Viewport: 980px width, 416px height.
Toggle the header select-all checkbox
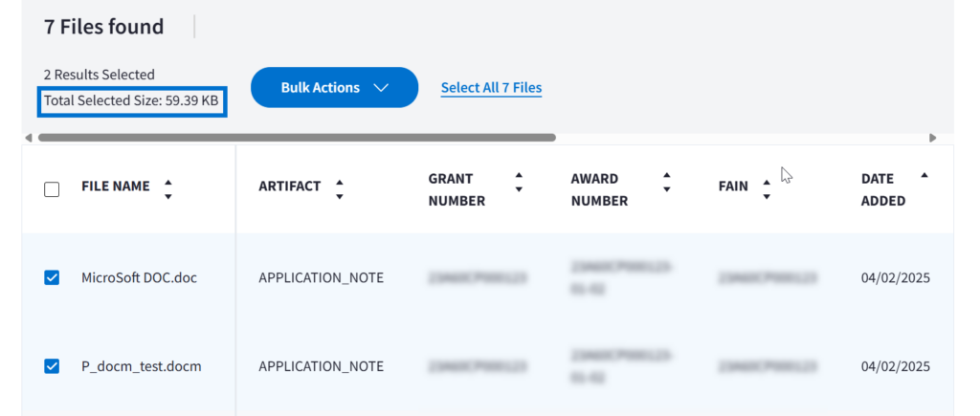coord(52,189)
